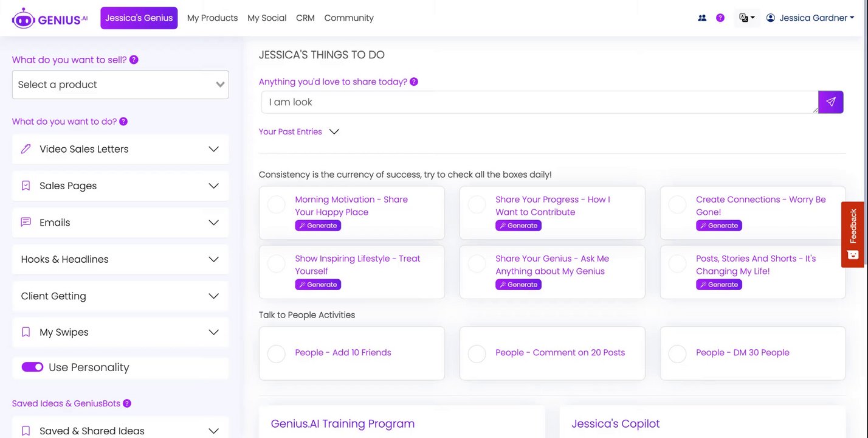Screen dimensions: 868x438
Task: Go to the My Products tab
Action: 212,18
